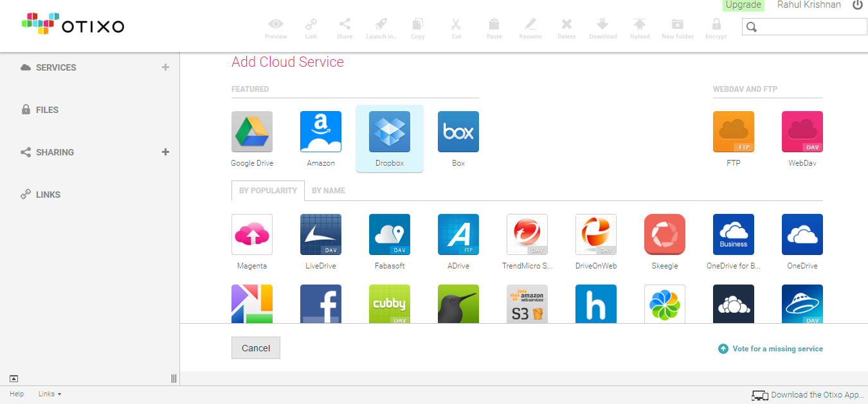Choose the Amazon cloud service

click(x=321, y=132)
